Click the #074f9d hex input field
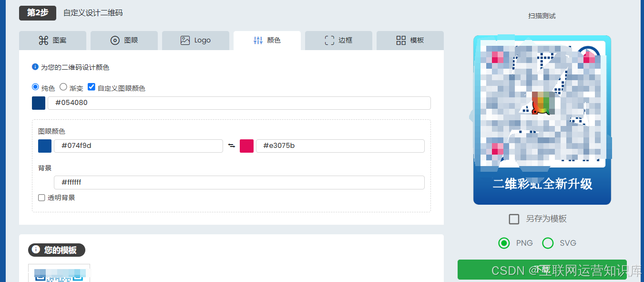The width and height of the screenshot is (644, 282). click(x=138, y=146)
